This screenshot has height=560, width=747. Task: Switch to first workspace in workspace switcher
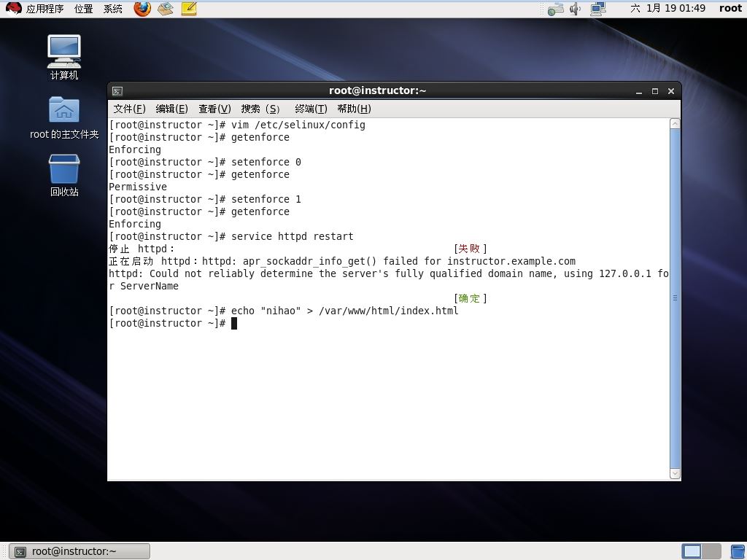[692, 551]
